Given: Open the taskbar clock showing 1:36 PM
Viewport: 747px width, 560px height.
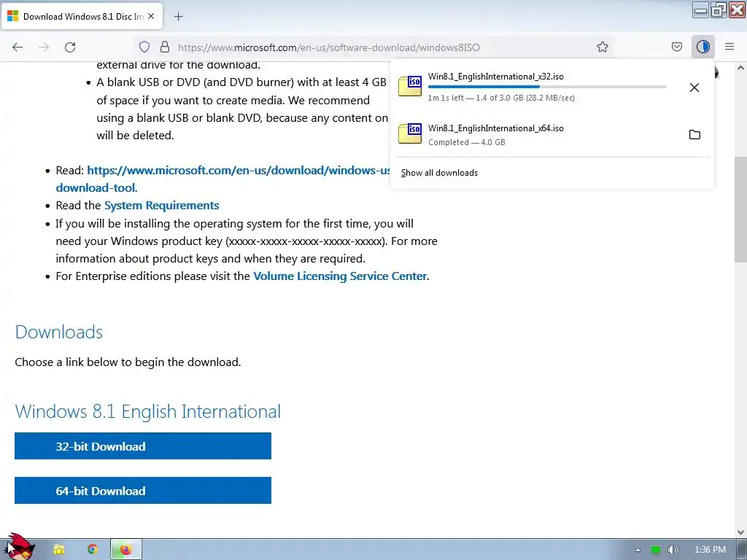Looking at the screenshot, I should pos(710,550).
